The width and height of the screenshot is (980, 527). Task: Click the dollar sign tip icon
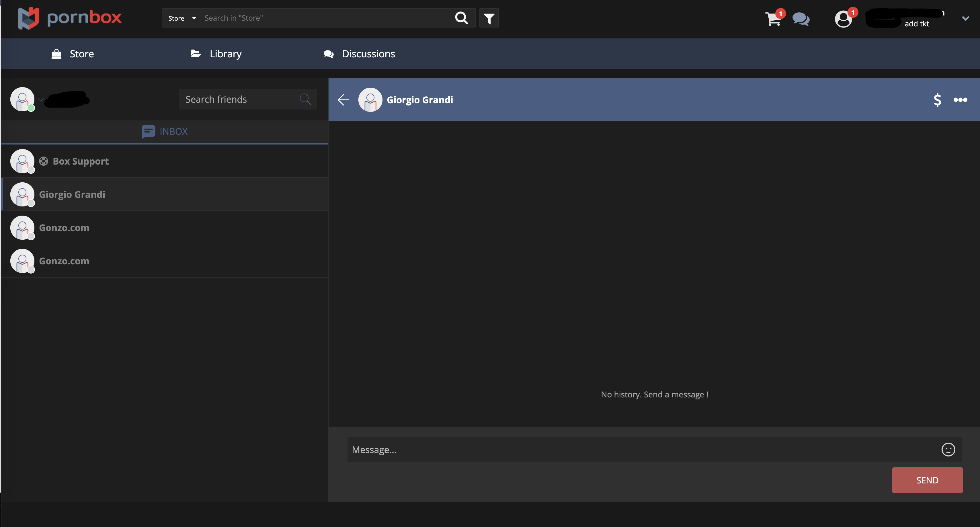[x=937, y=100]
